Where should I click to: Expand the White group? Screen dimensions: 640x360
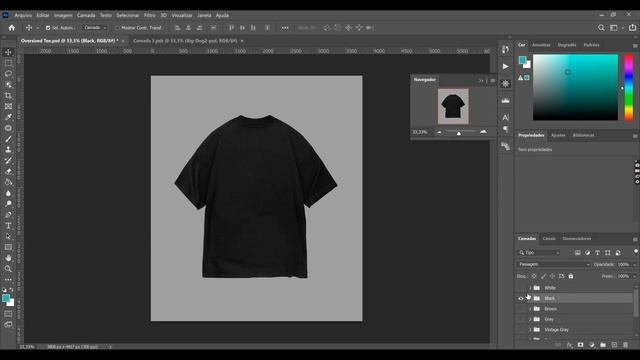click(530, 288)
